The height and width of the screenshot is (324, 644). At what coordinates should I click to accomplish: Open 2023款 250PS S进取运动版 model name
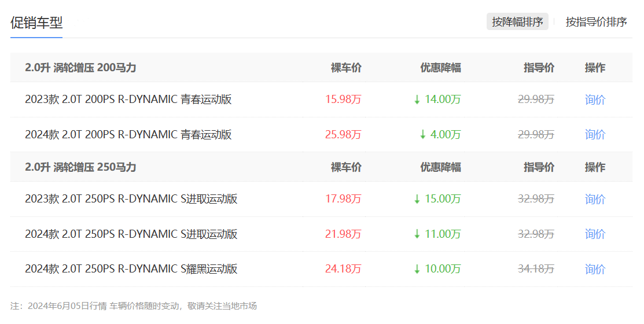click(131, 199)
